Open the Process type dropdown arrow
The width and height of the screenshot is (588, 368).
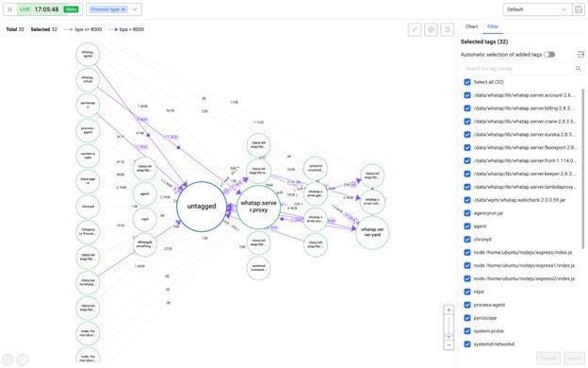point(136,9)
